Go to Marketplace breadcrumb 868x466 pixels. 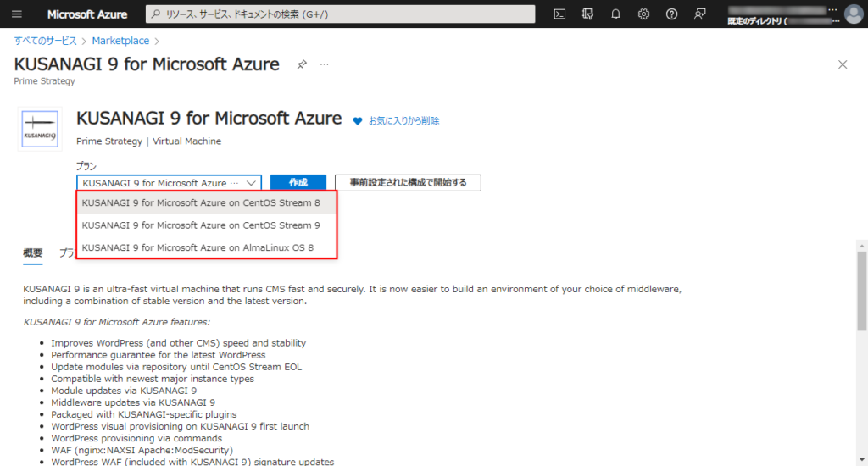click(x=120, y=41)
